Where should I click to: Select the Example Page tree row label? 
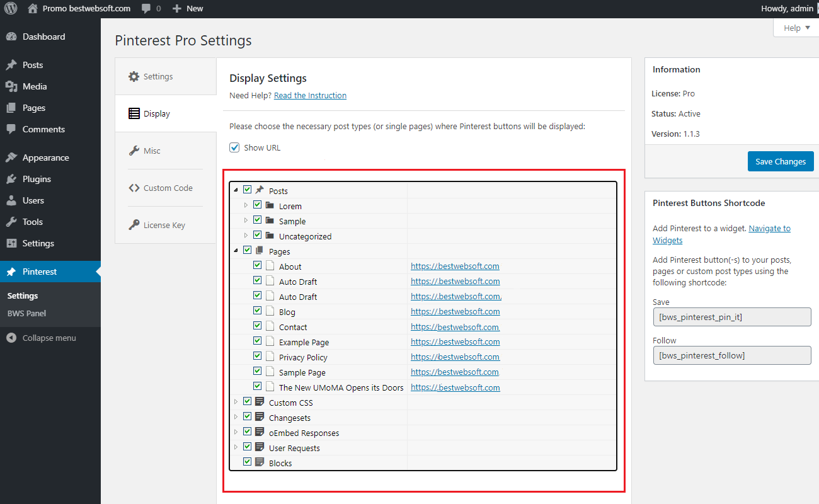pyautogui.click(x=304, y=342)
